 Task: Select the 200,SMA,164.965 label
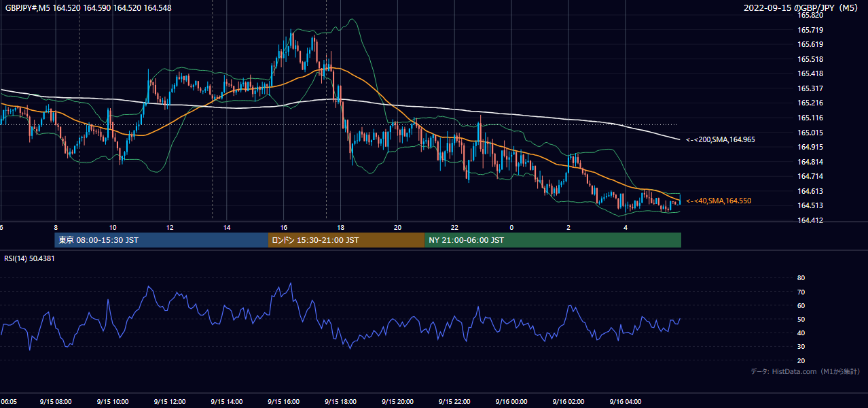[x=721, y=139]
